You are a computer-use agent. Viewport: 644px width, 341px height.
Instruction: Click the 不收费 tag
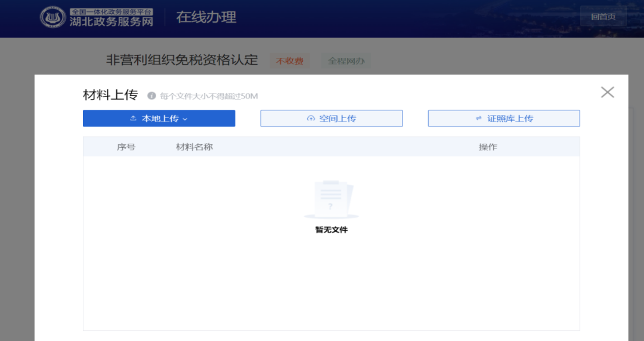tap(290, 61)
